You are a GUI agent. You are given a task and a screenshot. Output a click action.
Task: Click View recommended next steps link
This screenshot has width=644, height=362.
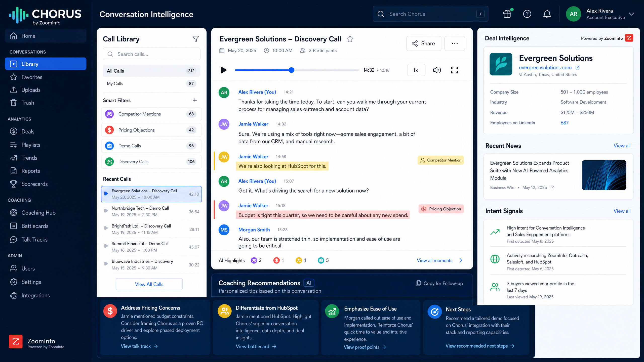click(x=480, y=346)
